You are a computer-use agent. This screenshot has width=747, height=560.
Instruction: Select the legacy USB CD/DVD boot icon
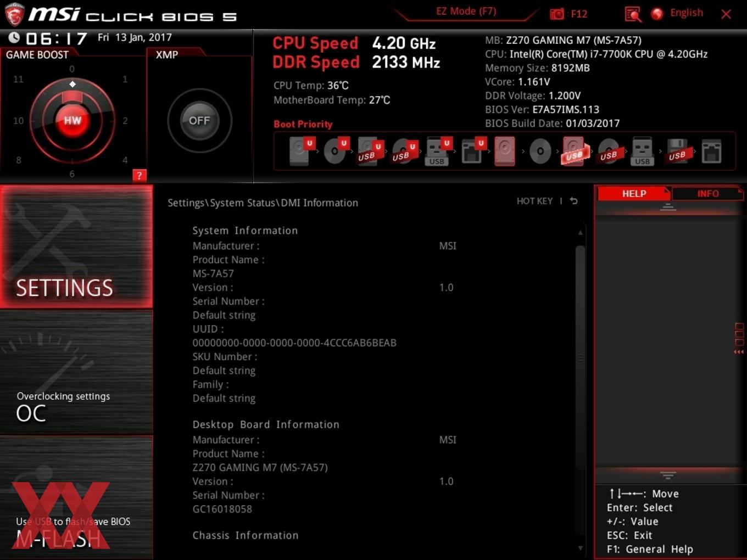tap(609, 151)
